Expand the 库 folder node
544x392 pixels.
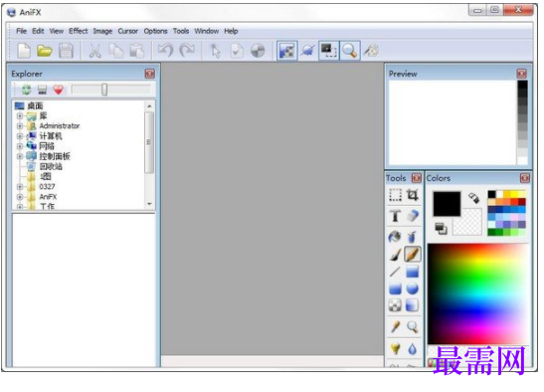(20, 116)
